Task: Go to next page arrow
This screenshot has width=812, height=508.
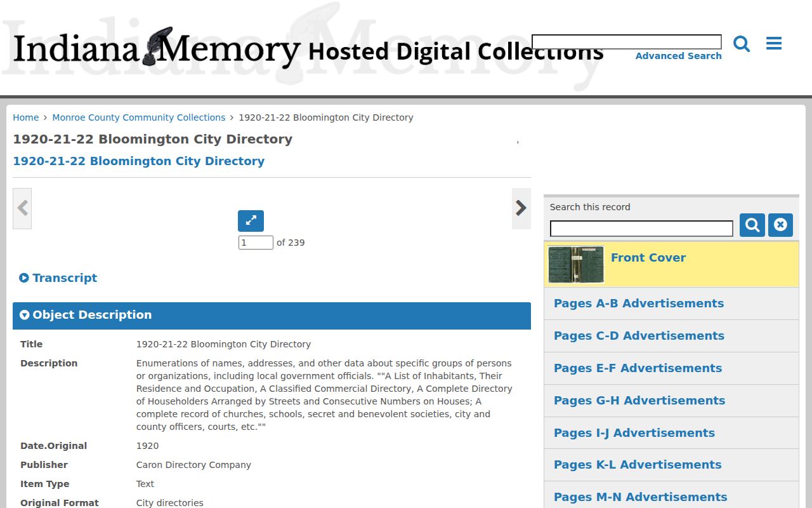Action: point(521,208)
